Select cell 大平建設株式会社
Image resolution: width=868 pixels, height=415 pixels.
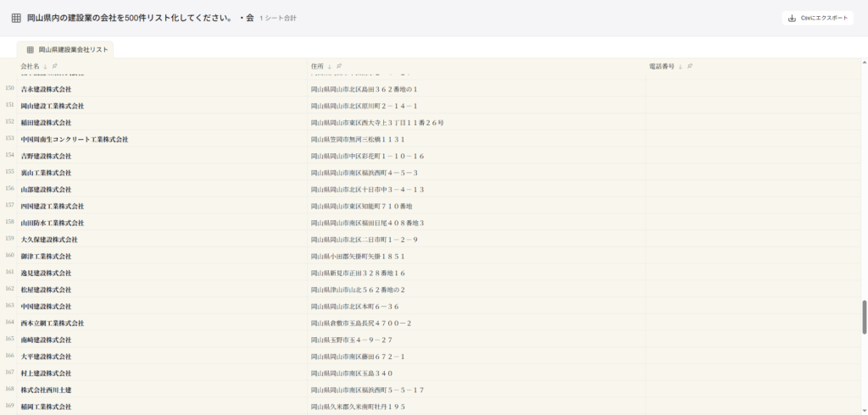click(x=162, y=357)
